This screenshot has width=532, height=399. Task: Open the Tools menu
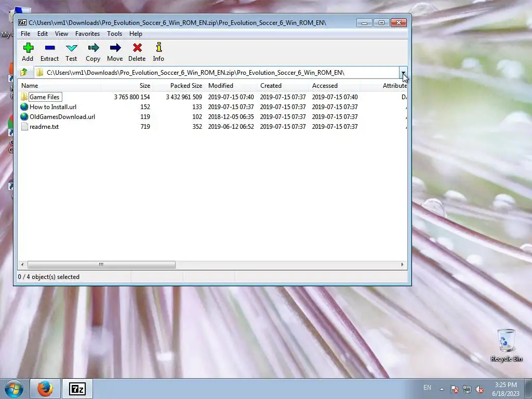point(114,34)
